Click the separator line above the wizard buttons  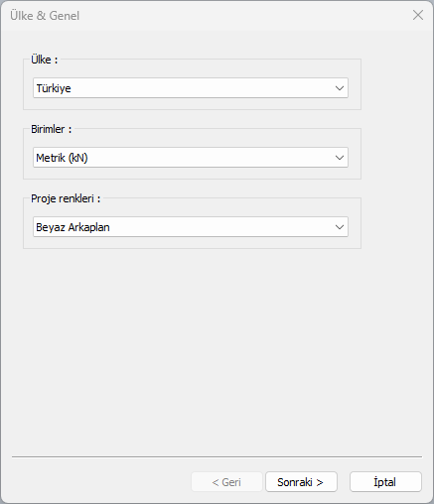[x=217, y=457]
